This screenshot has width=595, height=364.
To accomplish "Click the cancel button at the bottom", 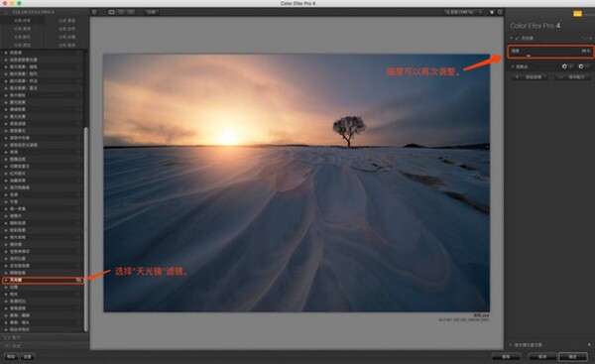I will point(542,357).
